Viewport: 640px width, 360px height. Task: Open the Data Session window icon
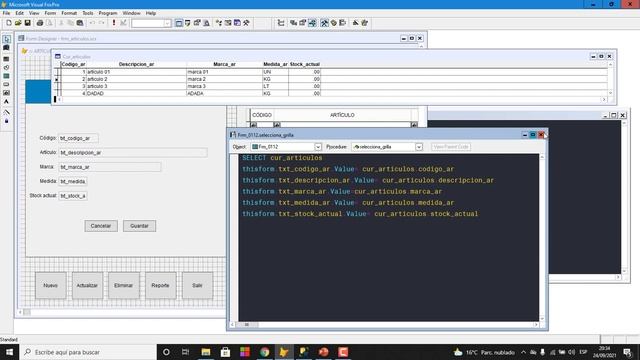188,23
